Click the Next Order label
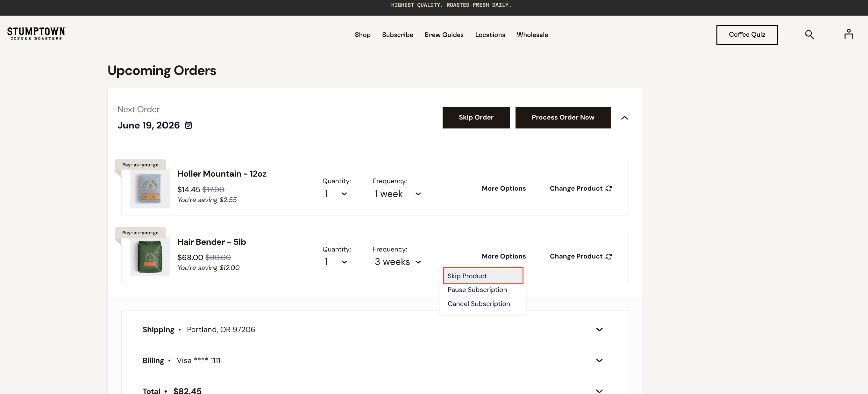The height and width of the screenshot is (394, 868). pos(139,109)
